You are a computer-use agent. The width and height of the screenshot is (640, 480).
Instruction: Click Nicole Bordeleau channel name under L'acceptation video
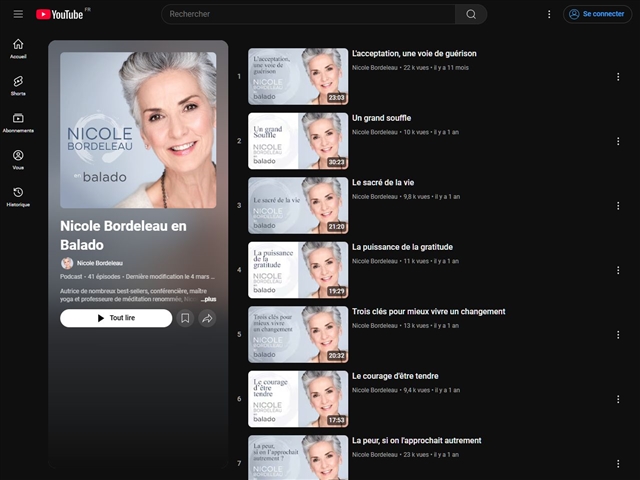[x=374, y=68]
